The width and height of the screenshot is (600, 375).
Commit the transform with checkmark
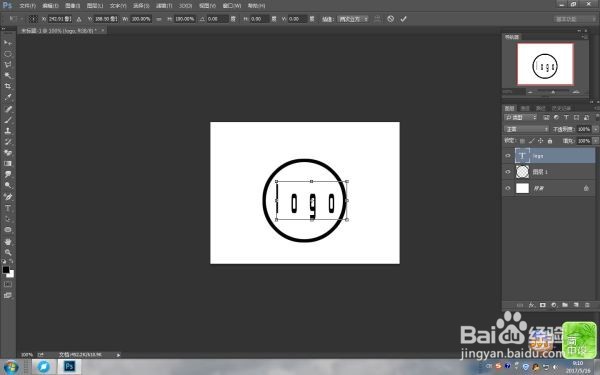(x=403, y=19)
